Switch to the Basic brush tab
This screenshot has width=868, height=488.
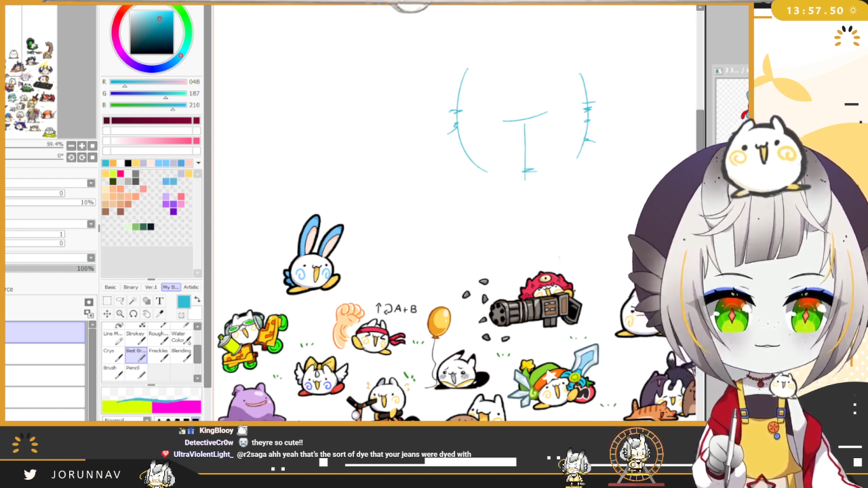click(110, 287)
